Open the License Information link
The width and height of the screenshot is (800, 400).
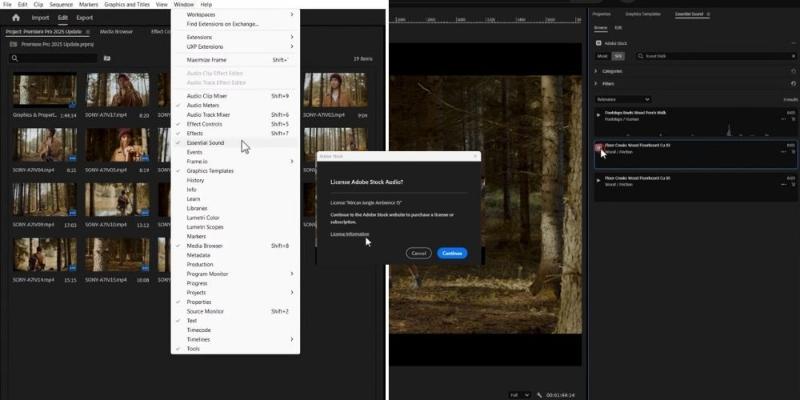pos(350,234)
